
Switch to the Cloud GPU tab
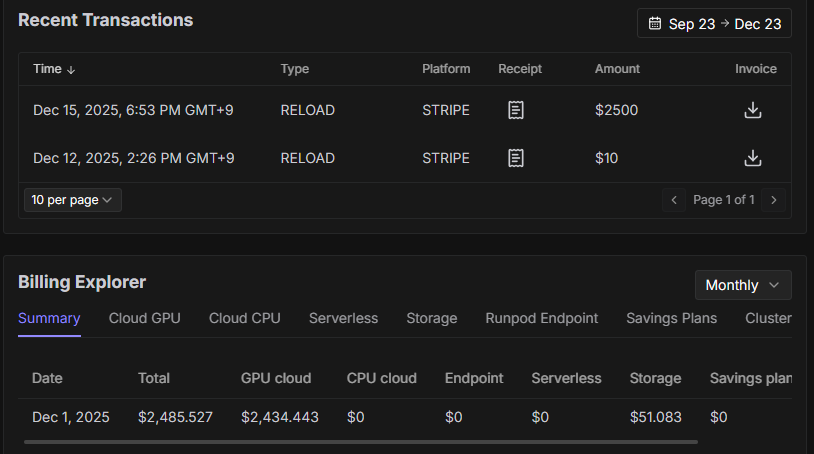pos(144,318)
